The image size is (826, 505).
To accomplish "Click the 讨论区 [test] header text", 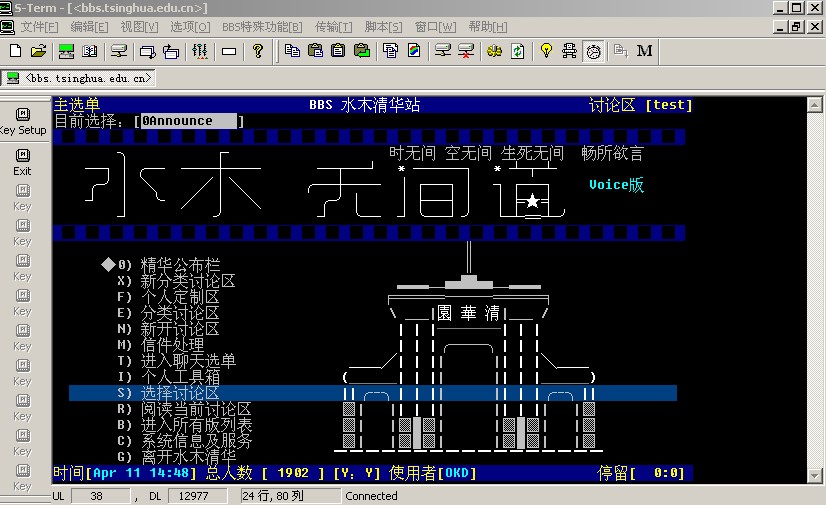I will [x=640, y=105].
